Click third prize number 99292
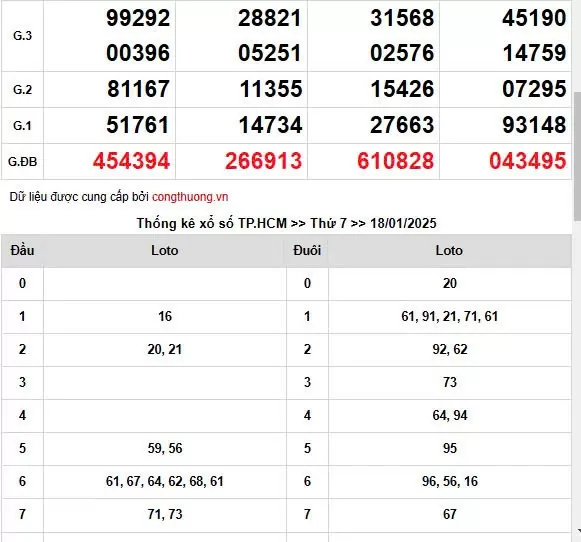The width and height of the screenshot is (581, 542). click(138, 18)
